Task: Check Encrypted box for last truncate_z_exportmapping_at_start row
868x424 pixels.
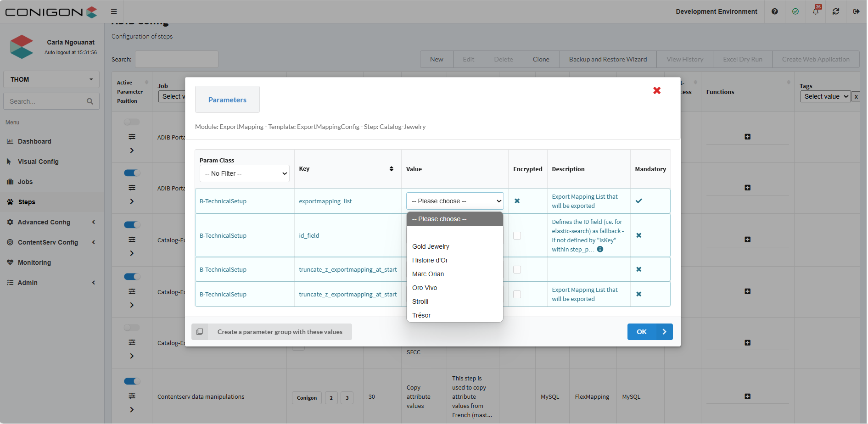Action: point(517,294)
